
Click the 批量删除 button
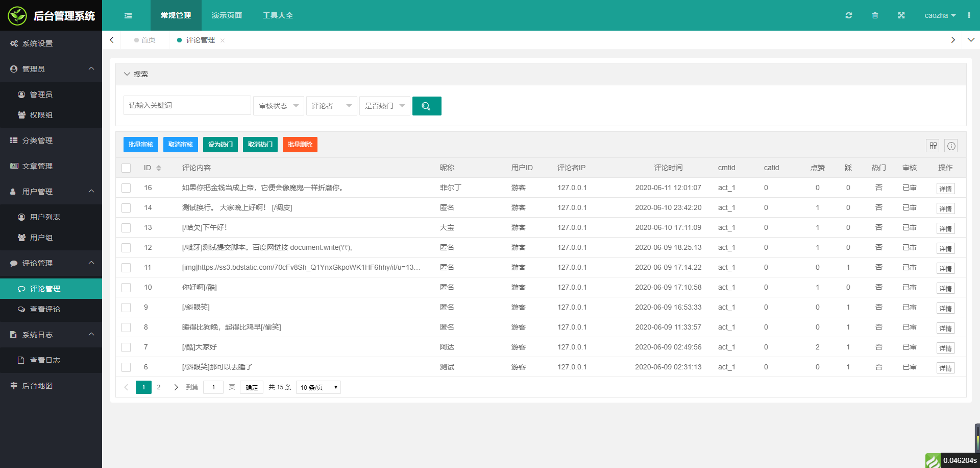pos(300,145)
